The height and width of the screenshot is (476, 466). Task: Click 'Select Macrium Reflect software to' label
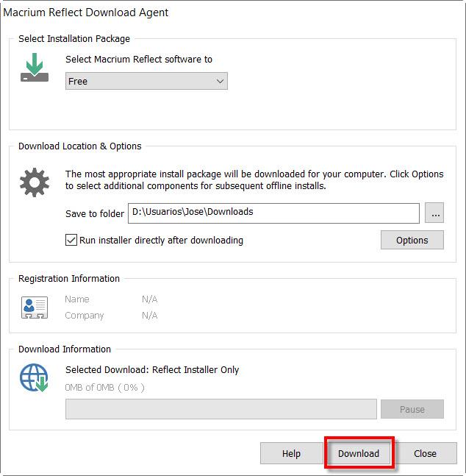(139, 59)
